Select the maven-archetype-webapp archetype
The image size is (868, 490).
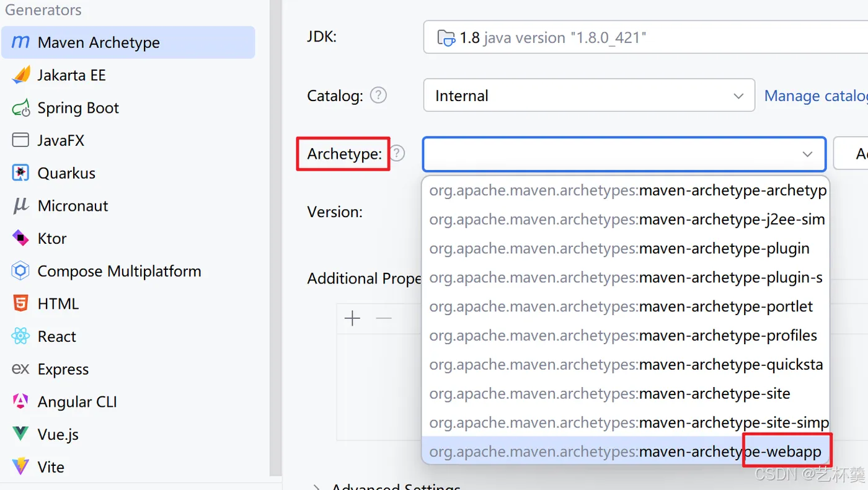(x=626, y=452)
